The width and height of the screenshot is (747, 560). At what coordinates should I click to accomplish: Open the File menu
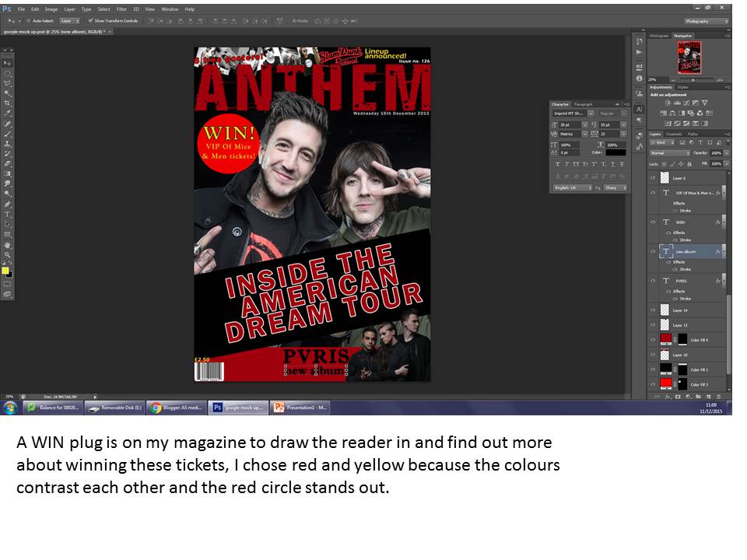(x=22, y=9)
